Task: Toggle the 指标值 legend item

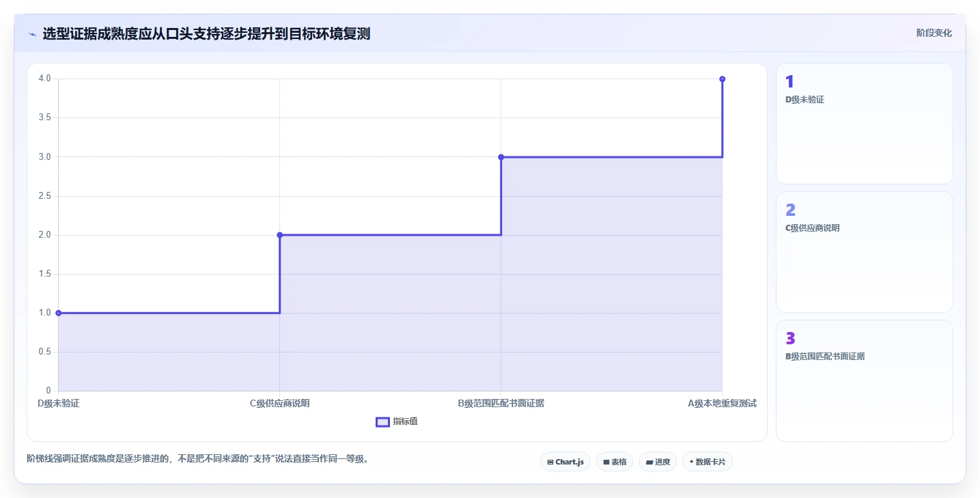Action: point(397,421)
